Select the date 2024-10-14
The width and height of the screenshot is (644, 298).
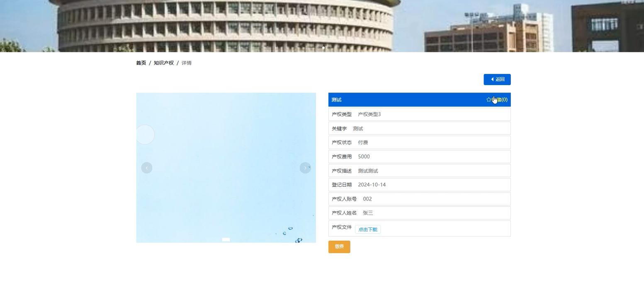[372, 185]
